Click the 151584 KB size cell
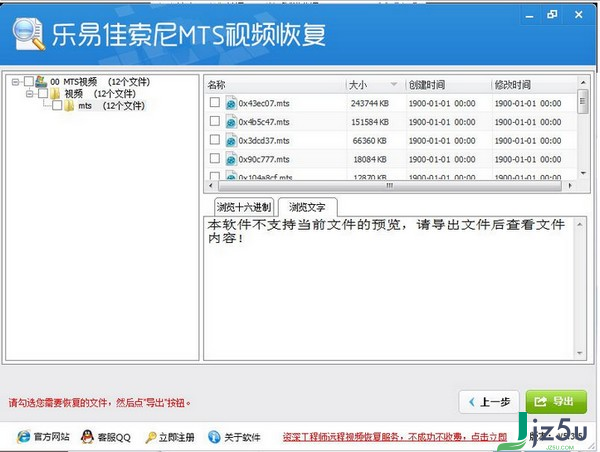 (370, 122)
